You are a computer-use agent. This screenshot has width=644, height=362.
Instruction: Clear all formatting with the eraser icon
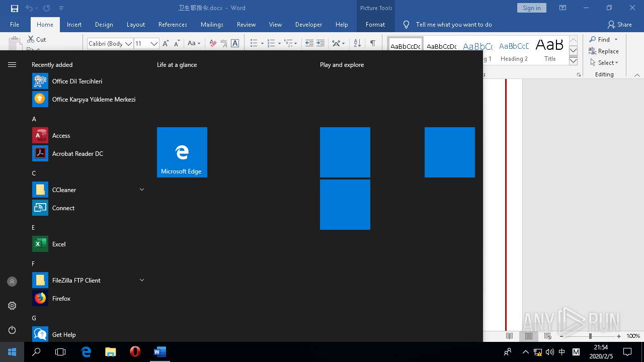(213, 43)
